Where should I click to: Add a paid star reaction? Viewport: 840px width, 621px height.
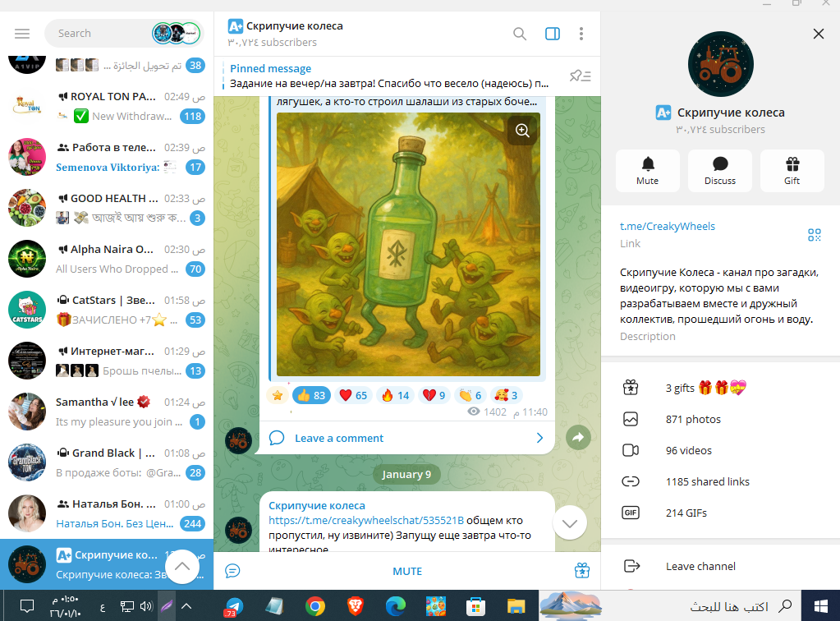pyautogui.click(x=278, y=395)
